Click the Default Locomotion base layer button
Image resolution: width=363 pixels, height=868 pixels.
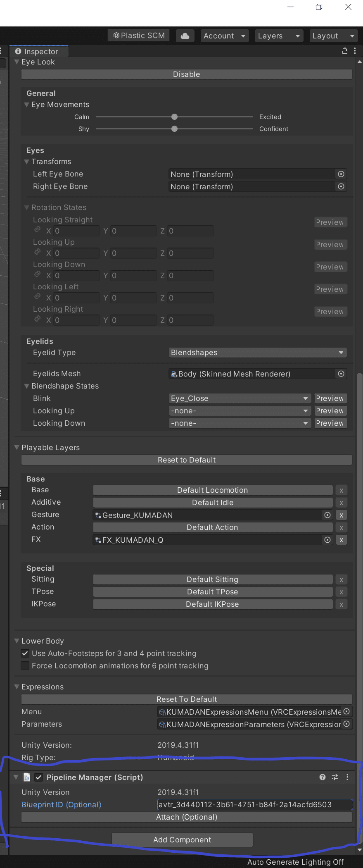point(213,490)
